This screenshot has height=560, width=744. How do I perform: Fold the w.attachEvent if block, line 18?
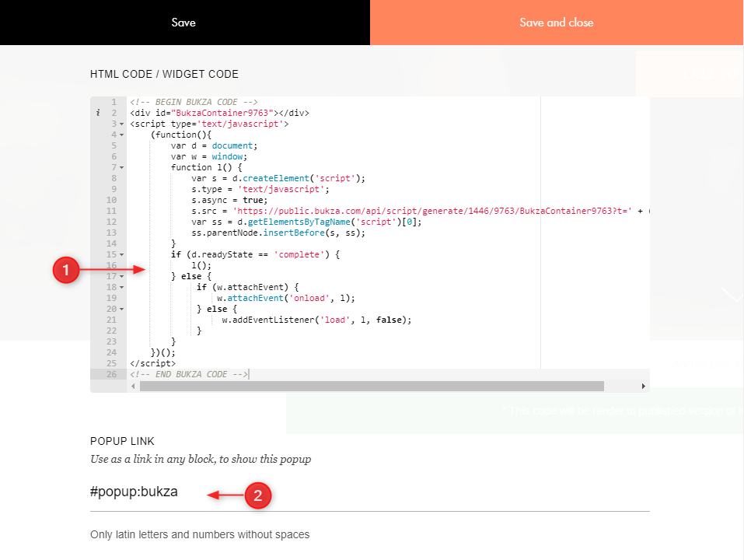(122, 288)
